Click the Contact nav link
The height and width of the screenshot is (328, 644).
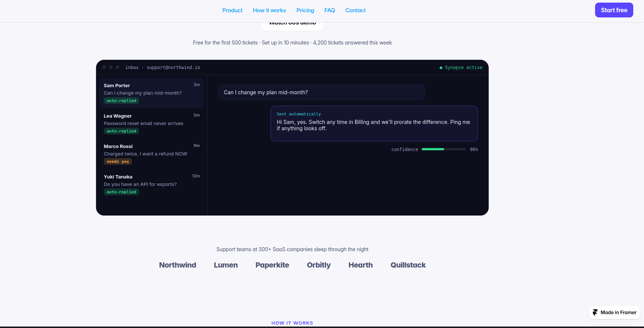pyautogui.click(x=355, y=10)
